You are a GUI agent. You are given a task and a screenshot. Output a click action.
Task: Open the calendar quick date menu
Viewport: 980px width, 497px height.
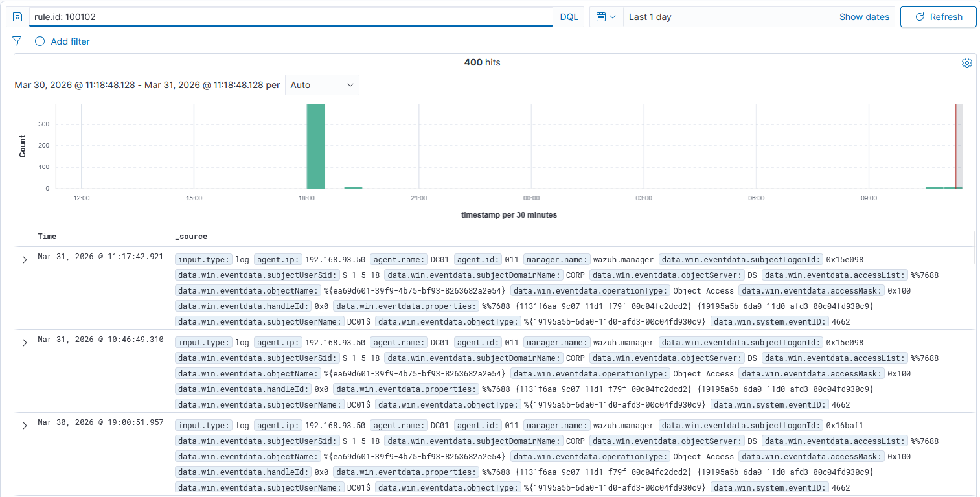(606, 17)
